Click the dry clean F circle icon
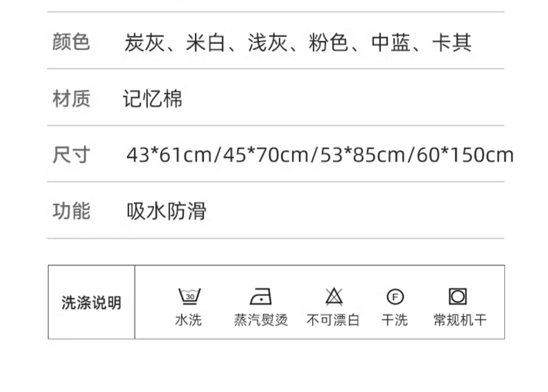This screenshot has width=548, height=392. coord(395,296)
